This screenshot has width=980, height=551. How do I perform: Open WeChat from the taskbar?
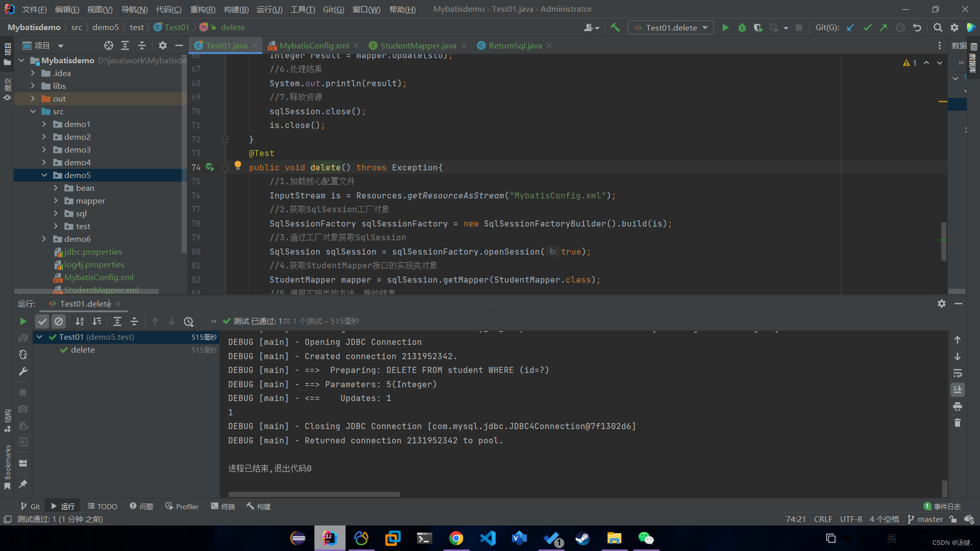(x=646, y=538)
